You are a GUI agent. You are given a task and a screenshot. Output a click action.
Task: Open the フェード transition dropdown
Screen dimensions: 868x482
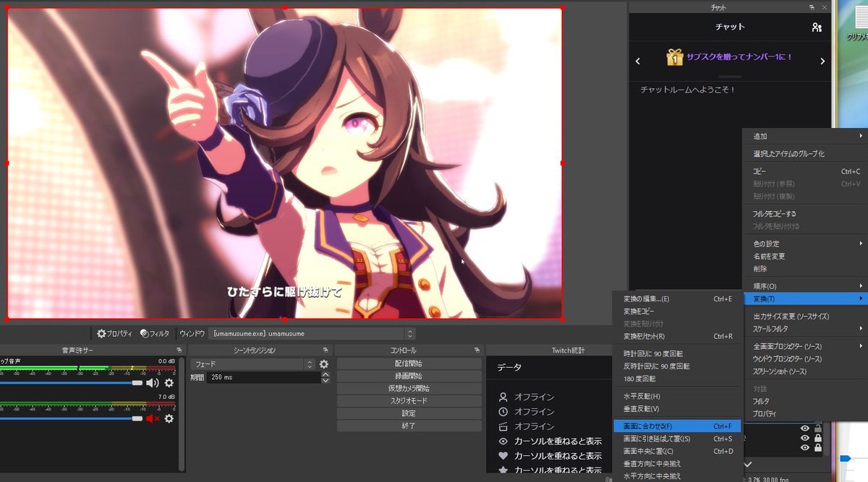click(x=253, y=364)
